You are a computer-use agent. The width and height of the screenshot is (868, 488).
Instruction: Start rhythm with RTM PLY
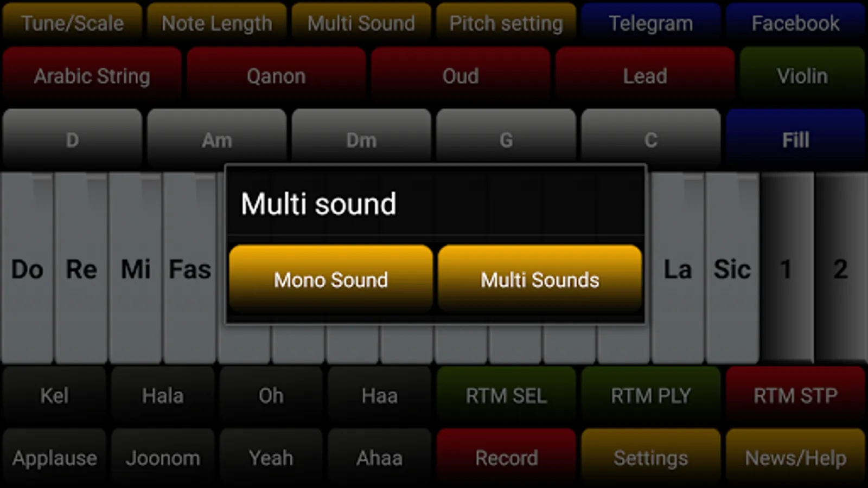tap(651, 396)
